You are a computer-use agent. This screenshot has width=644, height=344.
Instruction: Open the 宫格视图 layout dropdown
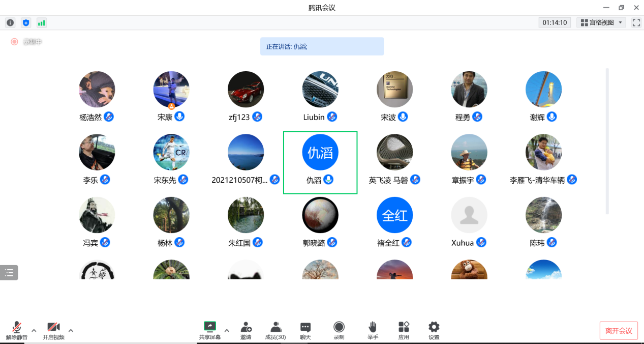coord(602,23)
